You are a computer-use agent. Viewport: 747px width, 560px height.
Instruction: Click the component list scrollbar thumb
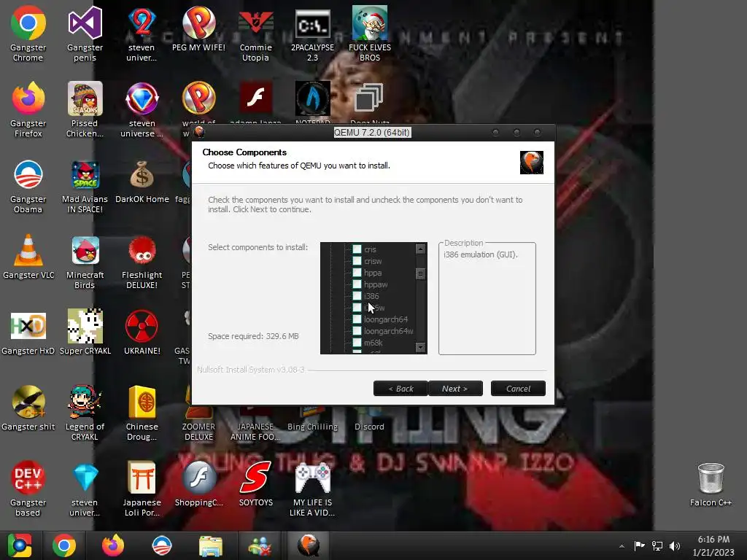420,273
